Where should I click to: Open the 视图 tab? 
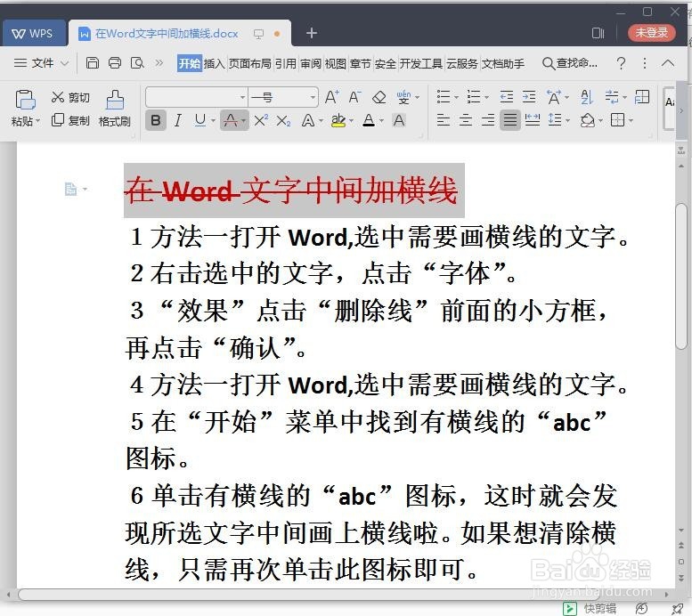tap(336, 63)
